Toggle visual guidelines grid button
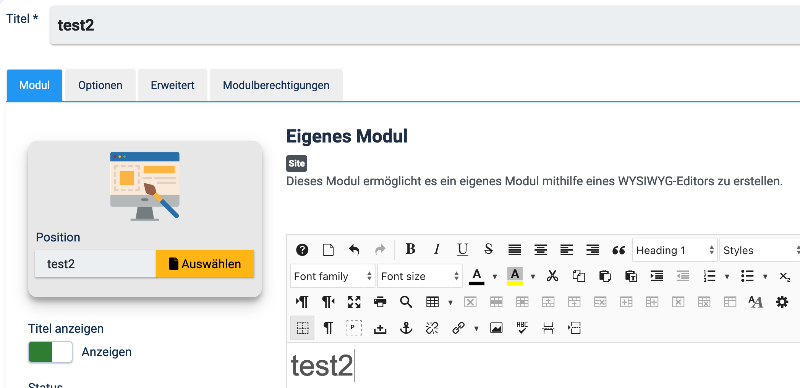Image resolution: width=800 pixels, height=388 pixels. [x=303, y=328]
